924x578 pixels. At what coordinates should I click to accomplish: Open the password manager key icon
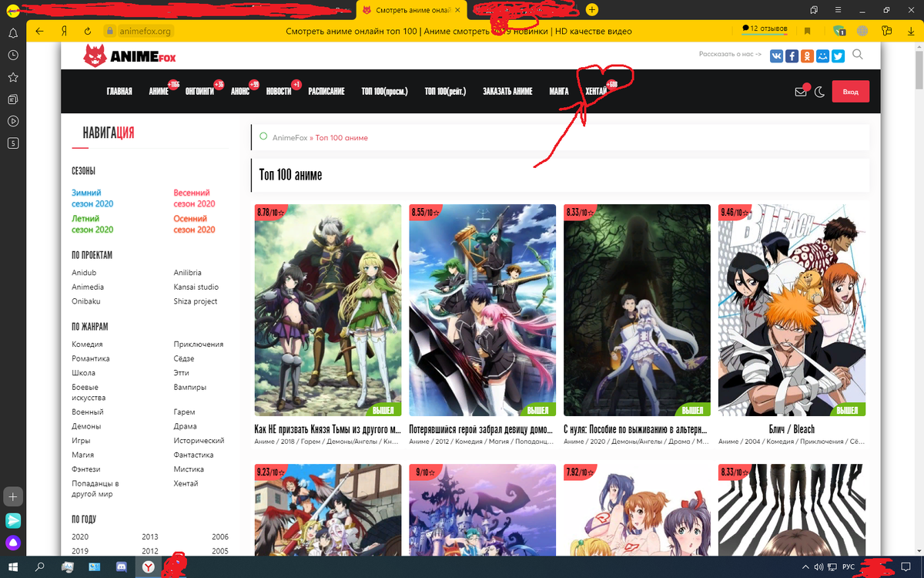886,31
